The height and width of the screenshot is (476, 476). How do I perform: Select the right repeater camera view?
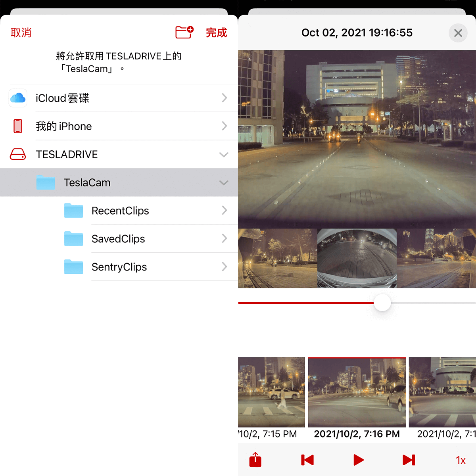click(436, 258)
